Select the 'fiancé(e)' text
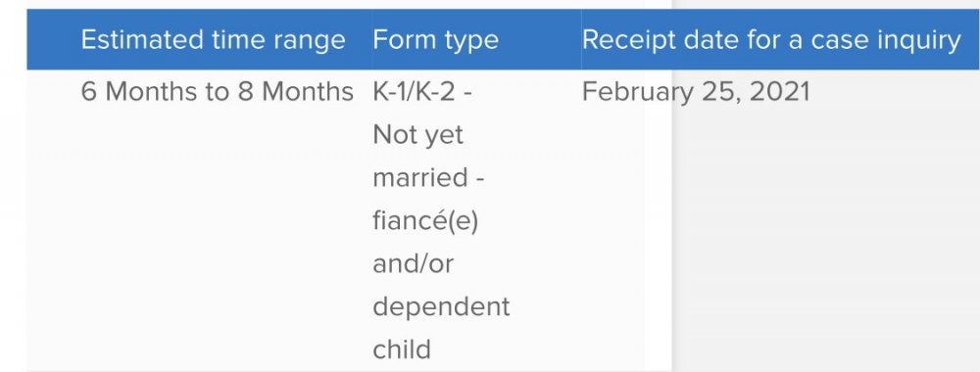This screenshot has width=980, height=372. tap(425, 221)
